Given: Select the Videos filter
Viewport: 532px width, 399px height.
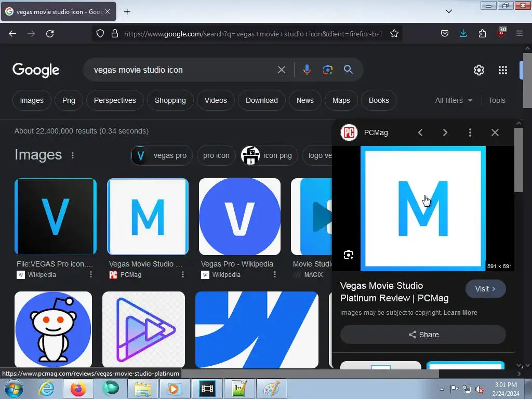Looking at the screenshot, I should 216,100.
